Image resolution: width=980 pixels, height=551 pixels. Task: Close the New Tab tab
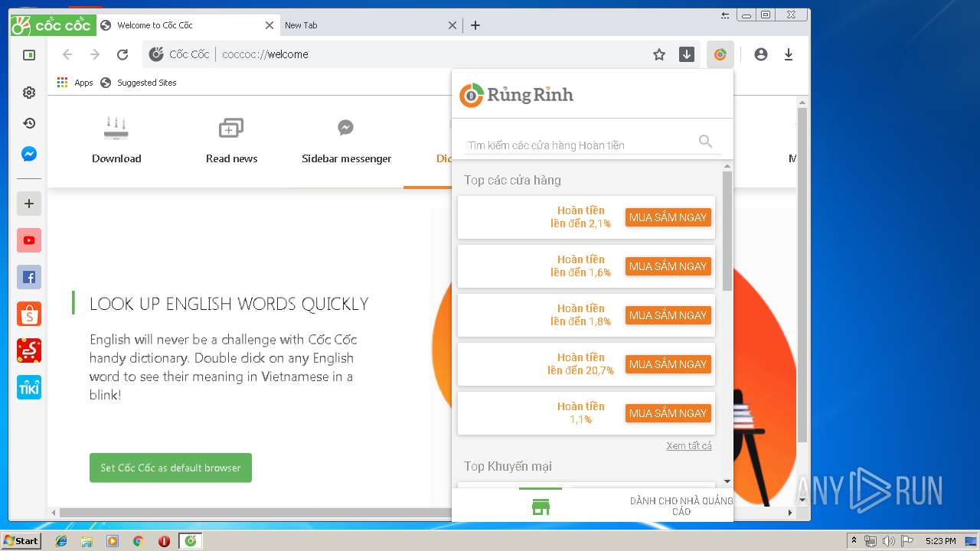click(x=452, y=25)
